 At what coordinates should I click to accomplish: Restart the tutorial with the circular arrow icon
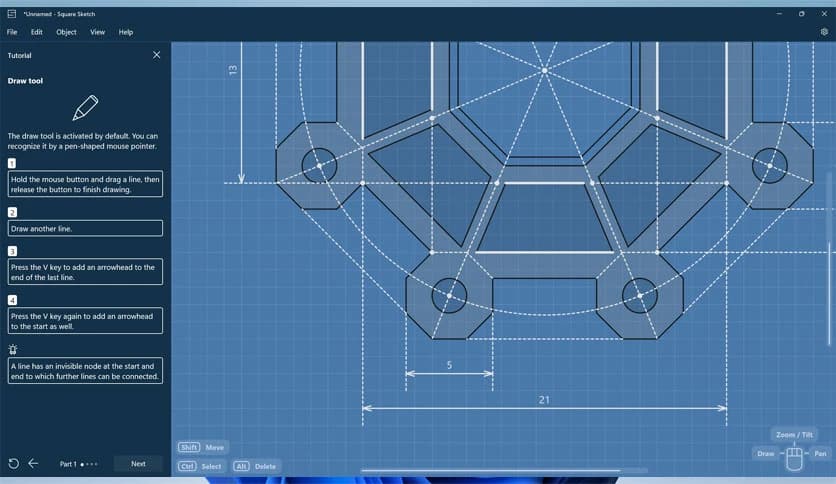[x=14, y=464]
